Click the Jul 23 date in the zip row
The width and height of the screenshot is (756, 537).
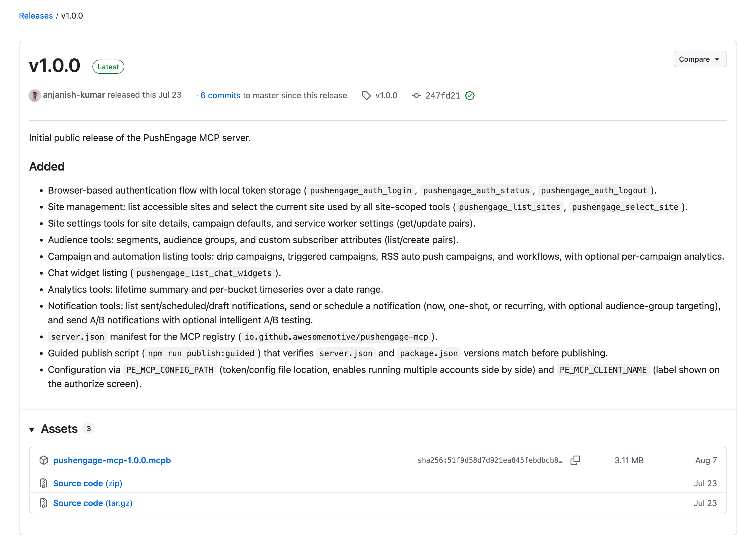705,483
